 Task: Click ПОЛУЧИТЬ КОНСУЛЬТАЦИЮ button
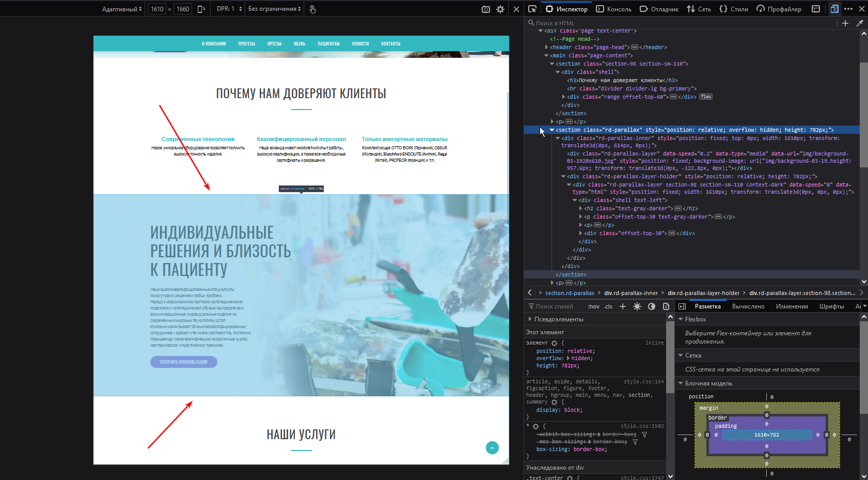[184, 362]
